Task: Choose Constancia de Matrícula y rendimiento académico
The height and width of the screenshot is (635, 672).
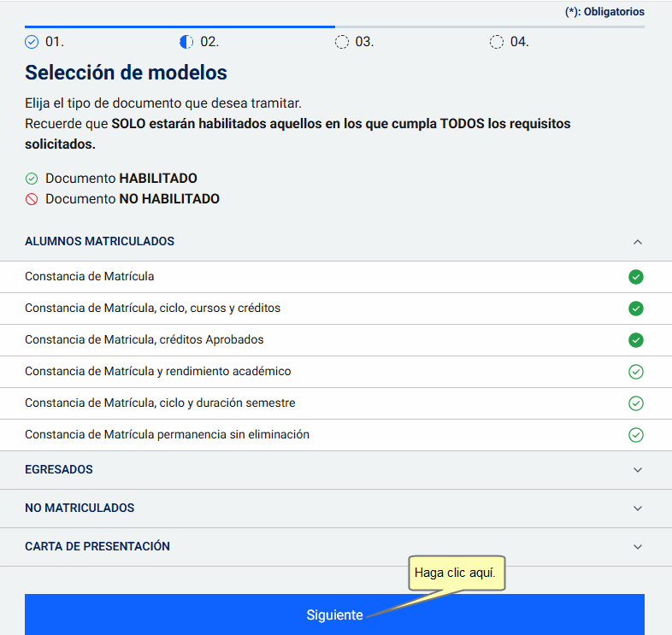Action: click(x=158, y=372)
